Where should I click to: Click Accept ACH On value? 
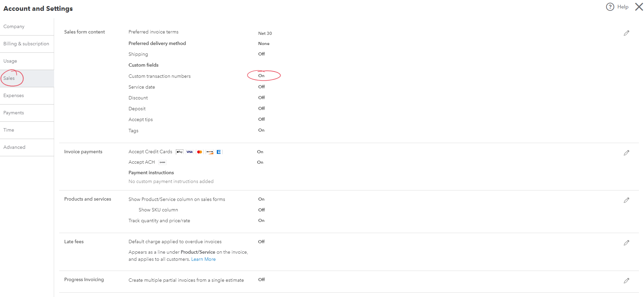tap(260, 162)
